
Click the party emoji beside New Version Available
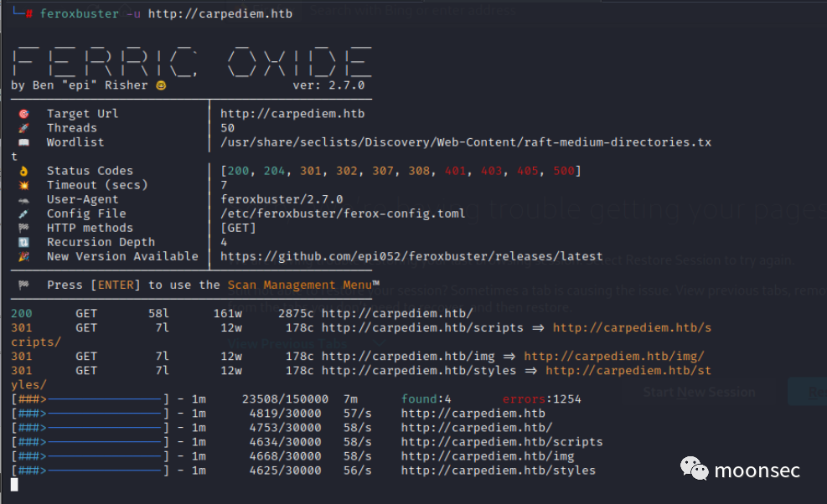click(x=23, y=257)
